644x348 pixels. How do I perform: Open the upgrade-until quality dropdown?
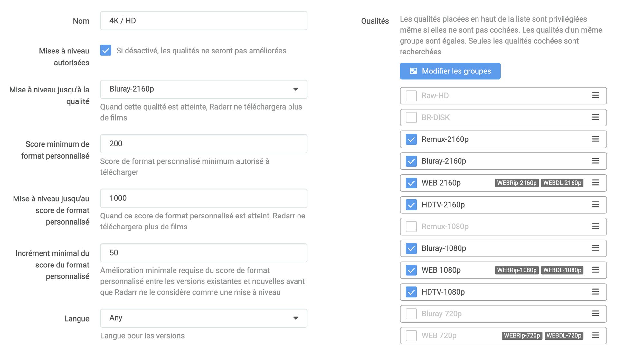point(204,89)
